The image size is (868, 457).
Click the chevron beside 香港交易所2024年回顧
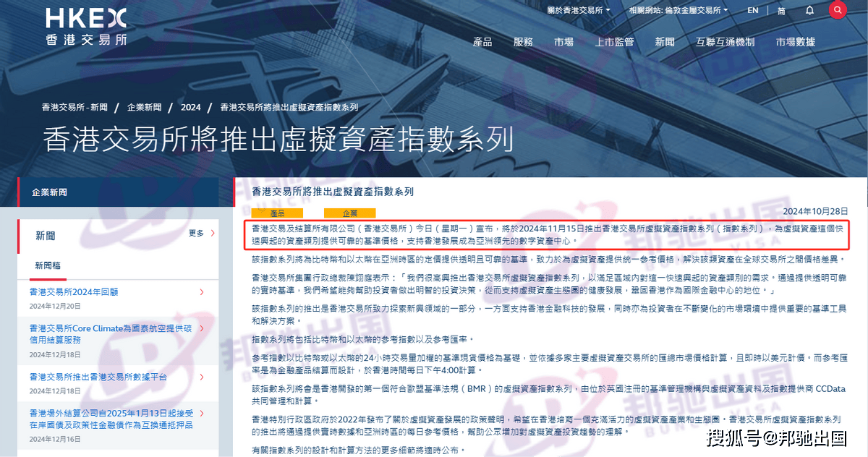click(202, 292)
